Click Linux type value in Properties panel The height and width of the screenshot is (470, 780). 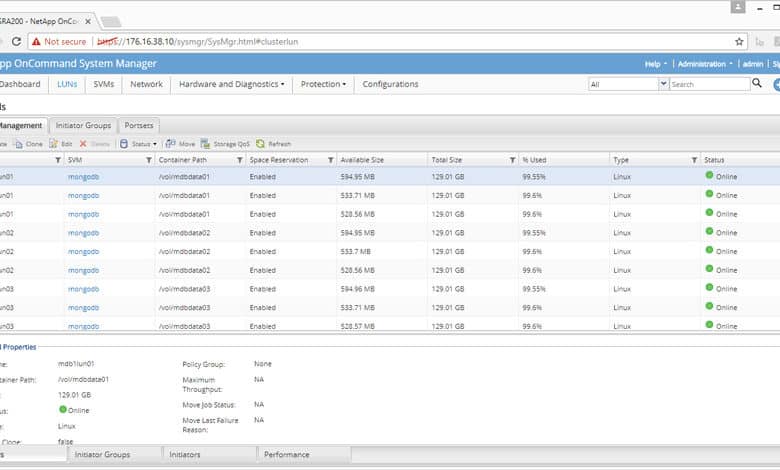(67, 426)
